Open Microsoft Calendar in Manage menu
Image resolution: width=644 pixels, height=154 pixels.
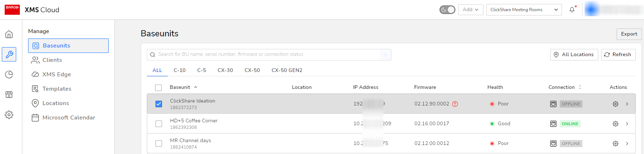pos(68,118)
